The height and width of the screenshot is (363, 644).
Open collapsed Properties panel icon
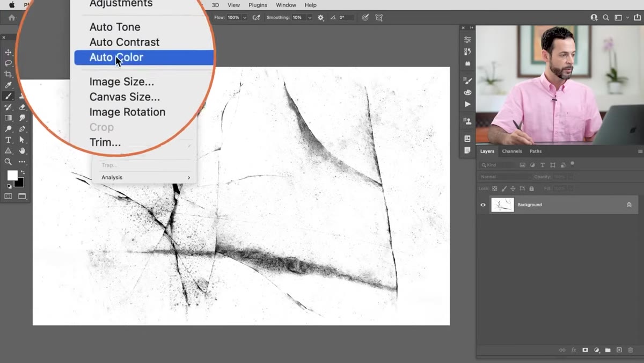(467, 40)
